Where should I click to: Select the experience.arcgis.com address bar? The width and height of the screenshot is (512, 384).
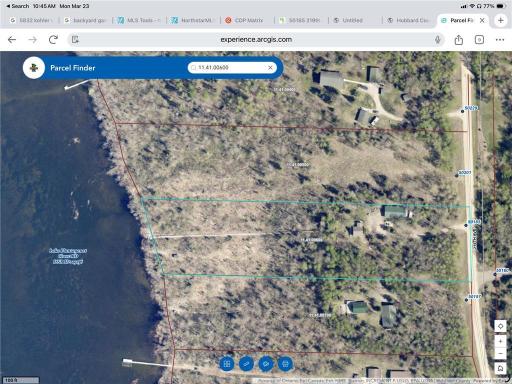tap(256, 40)
